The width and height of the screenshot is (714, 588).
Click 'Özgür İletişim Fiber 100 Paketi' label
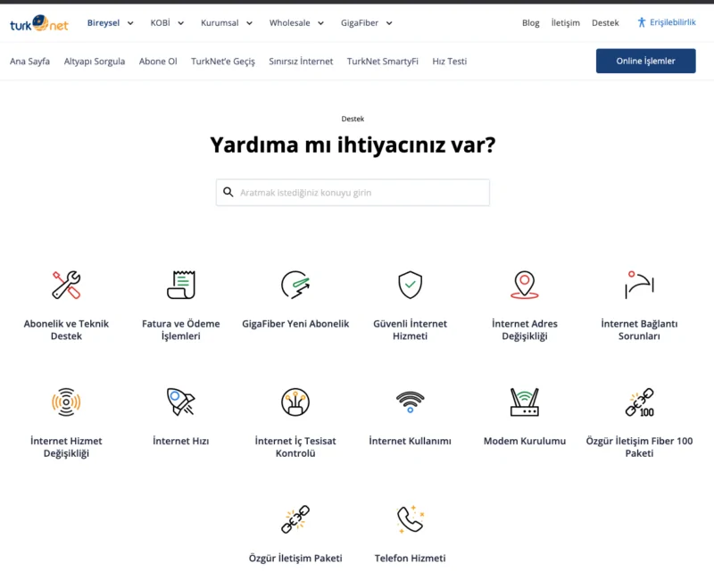click(639, 447)
